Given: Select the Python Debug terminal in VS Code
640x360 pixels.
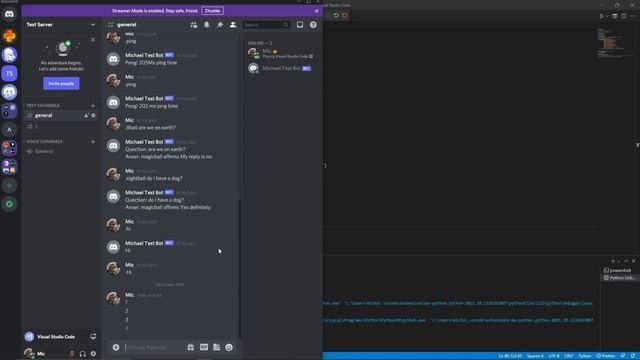Looking at the screenshot, I should (x=620, y=278).
